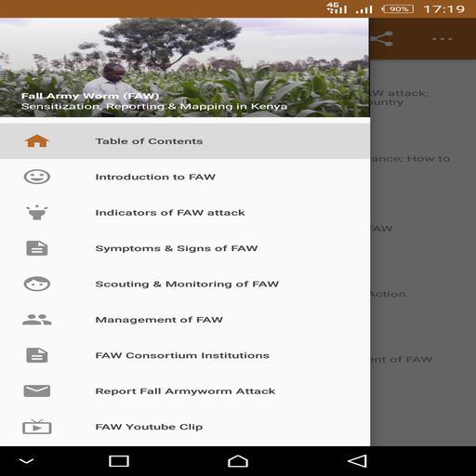This screenshot has height=476, width=476.
Task: Open FAW Consortium Institutions
Action: 185,355
